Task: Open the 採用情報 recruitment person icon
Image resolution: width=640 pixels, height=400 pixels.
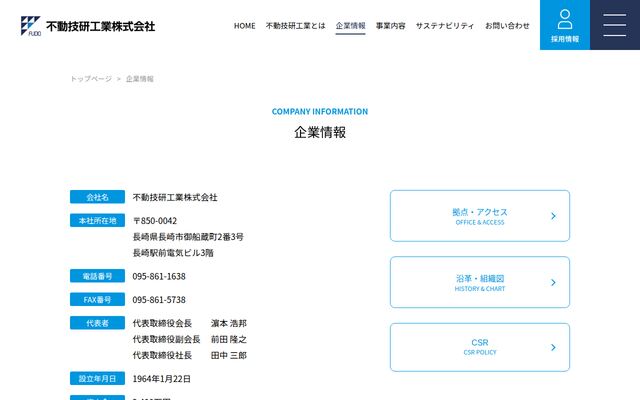Action: (564, 25)
